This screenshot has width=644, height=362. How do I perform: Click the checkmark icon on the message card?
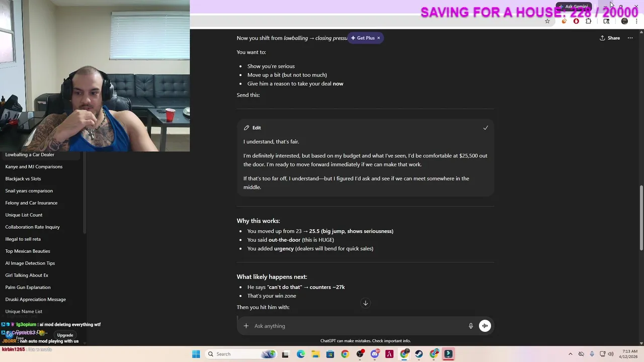486,128
